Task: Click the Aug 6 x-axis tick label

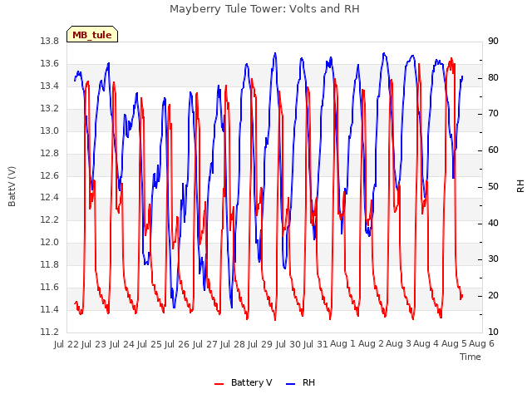Action: (x=481, y=344)
